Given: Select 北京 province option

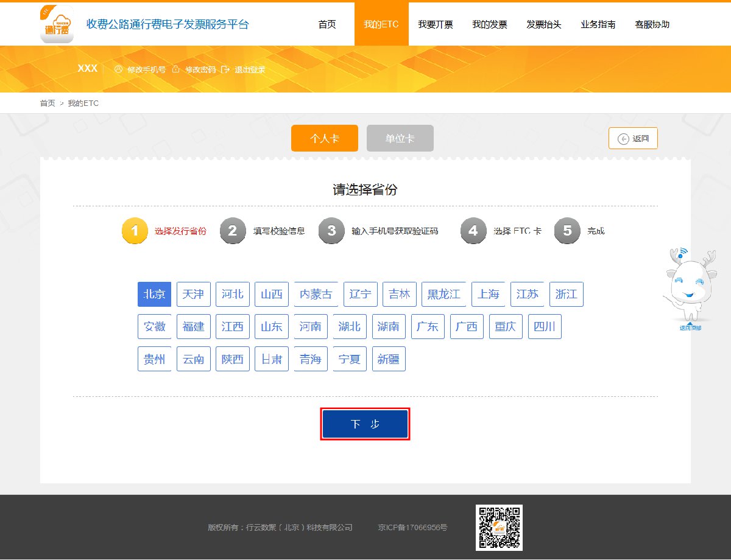Looking at the screenshot, I should tap(154, 294).
